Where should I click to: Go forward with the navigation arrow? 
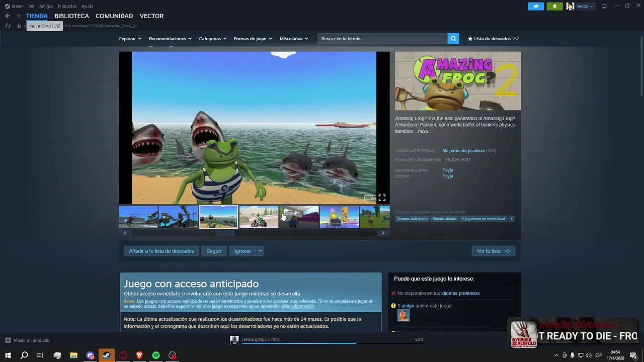(x=18, y=16)
